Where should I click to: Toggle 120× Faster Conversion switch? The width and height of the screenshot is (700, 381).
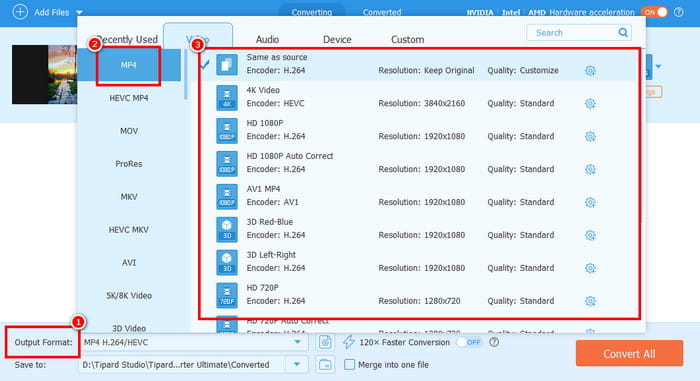click(x=470, y=343)
